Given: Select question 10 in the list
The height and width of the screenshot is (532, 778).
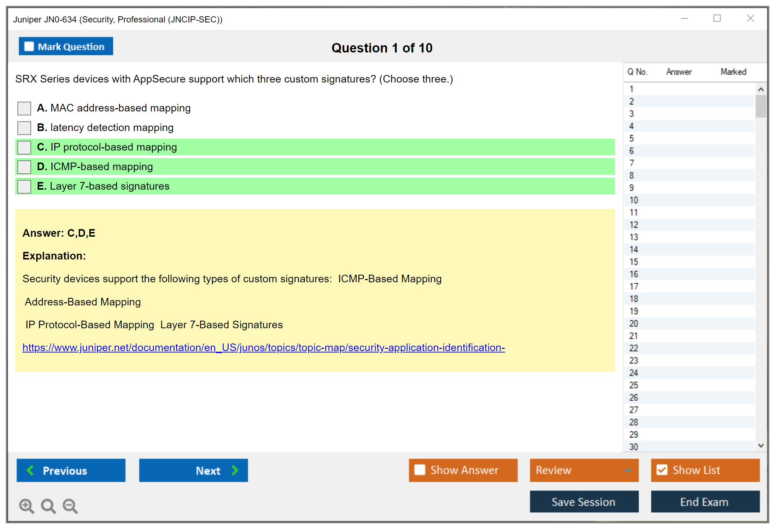Looking at the screenshot, I should coord(634,200).
